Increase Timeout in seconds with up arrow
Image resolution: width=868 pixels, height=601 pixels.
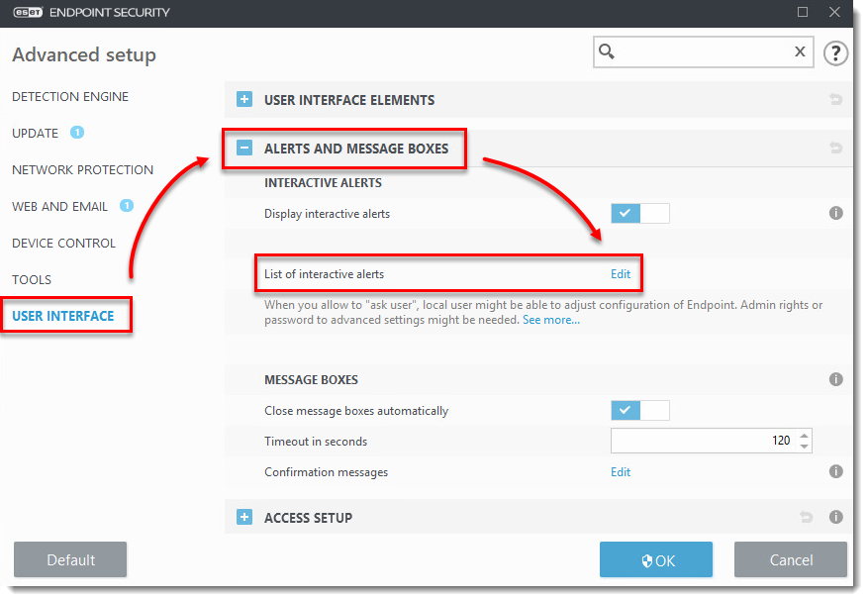click(804, 436)
